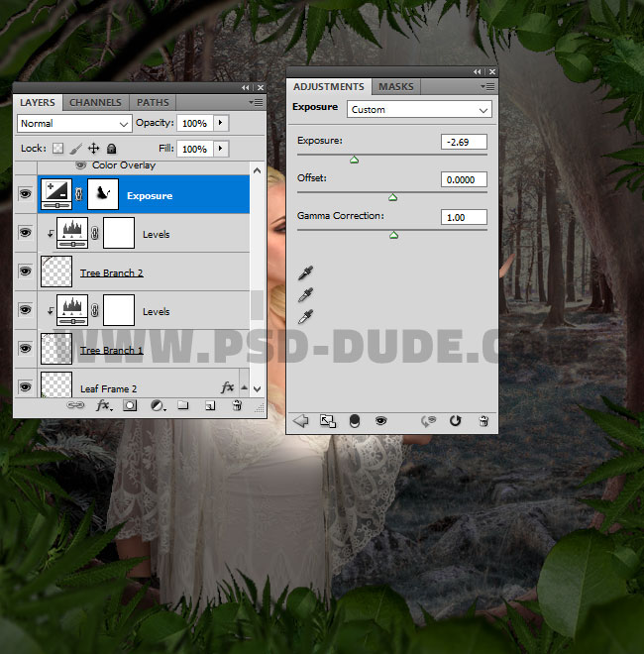
Task: Click the Exposure slider handle
Action: pos(354,160)
